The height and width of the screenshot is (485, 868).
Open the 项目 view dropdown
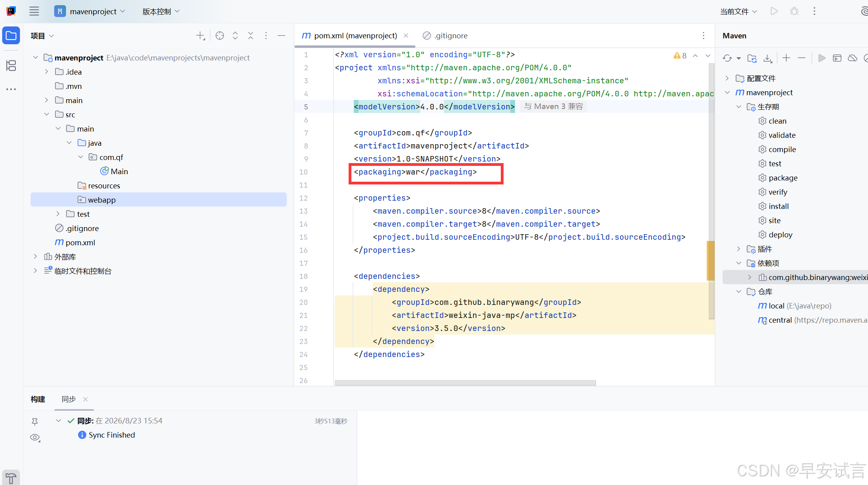tap(42, 36)
